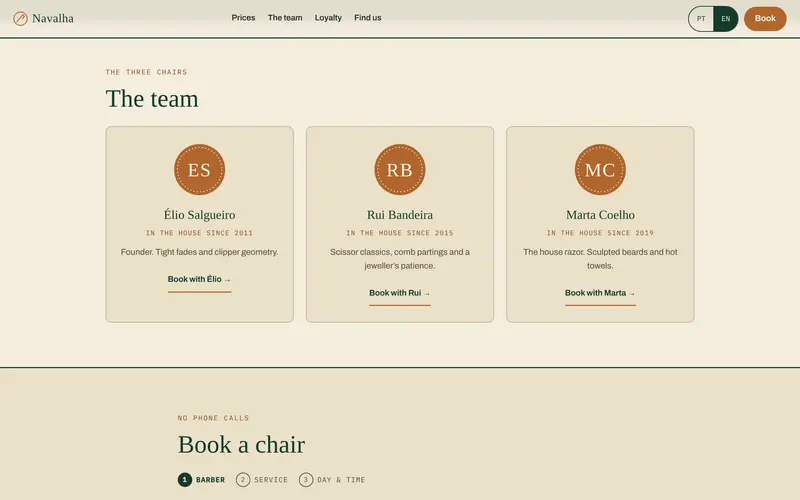Select step 3 Day & Time
800x500 pixels.
(332, 480)
